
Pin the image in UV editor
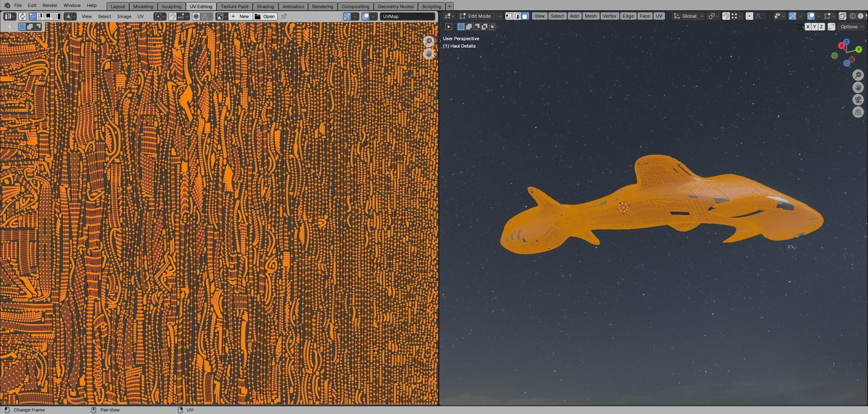pyautogui.click(x=284, y=16)
